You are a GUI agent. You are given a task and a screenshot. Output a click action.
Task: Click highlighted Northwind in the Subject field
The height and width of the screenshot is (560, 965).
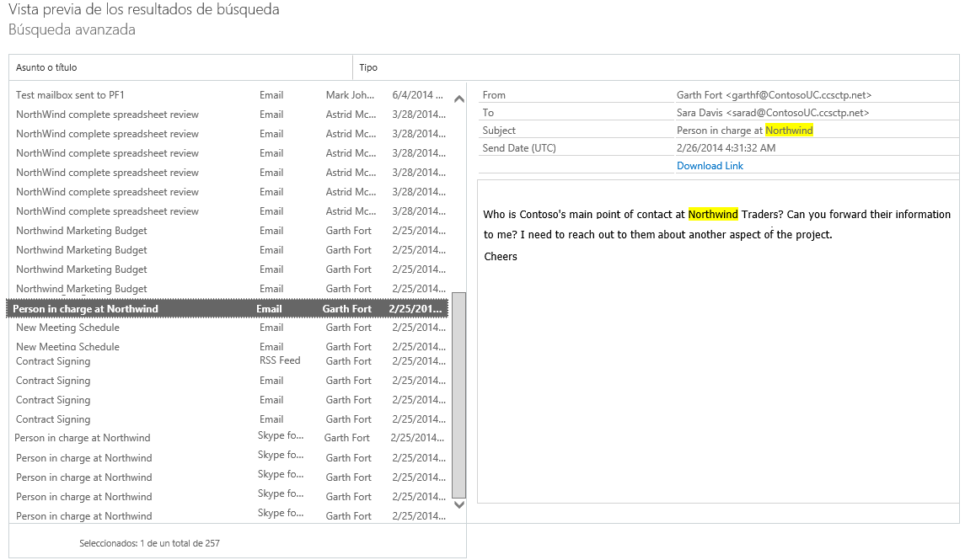[789, 131]
